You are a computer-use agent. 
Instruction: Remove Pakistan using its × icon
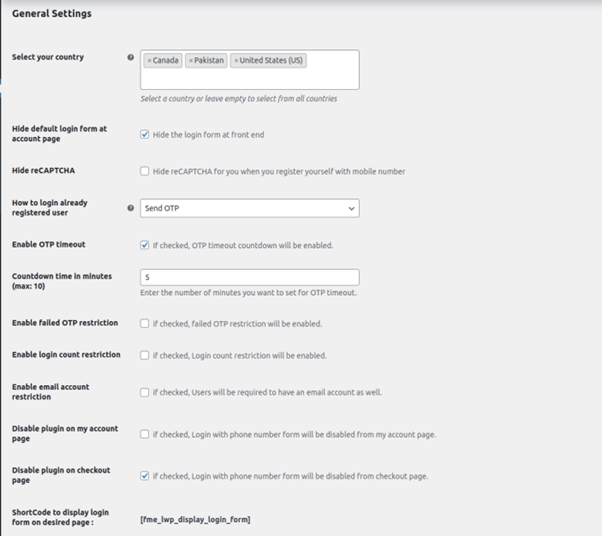point(190,61)
